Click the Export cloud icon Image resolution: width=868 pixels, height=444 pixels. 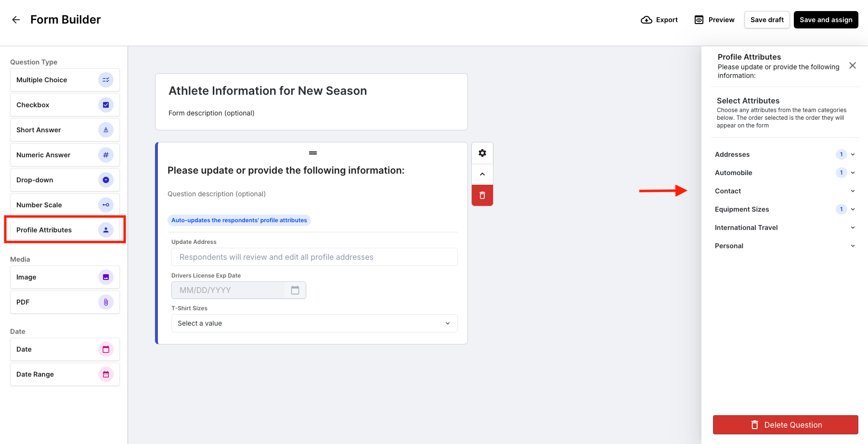click(x=647, y=20)
